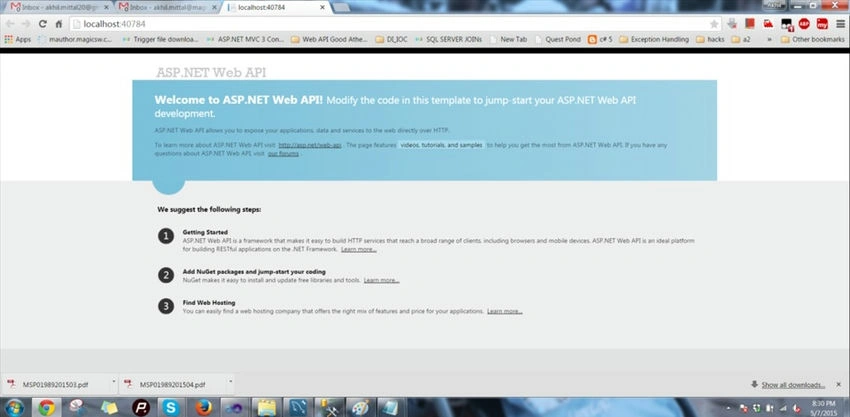
Task: Click Learn more under Add NuGet packages
Action: click(381, 280)
